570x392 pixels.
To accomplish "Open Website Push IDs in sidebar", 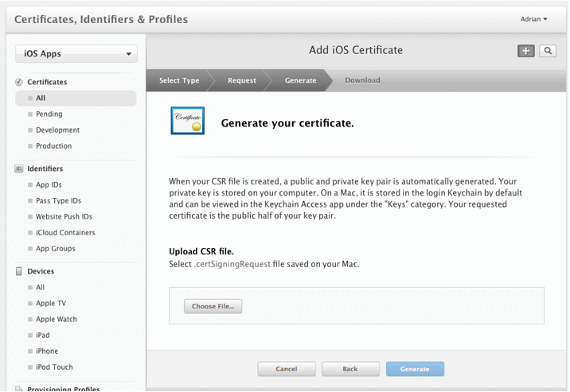I will tap(64, 217).
